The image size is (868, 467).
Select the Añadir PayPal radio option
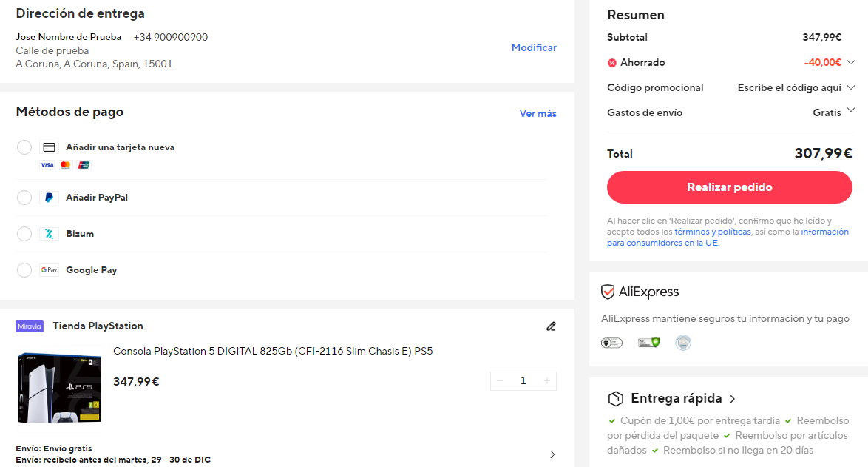pos(24,198)
